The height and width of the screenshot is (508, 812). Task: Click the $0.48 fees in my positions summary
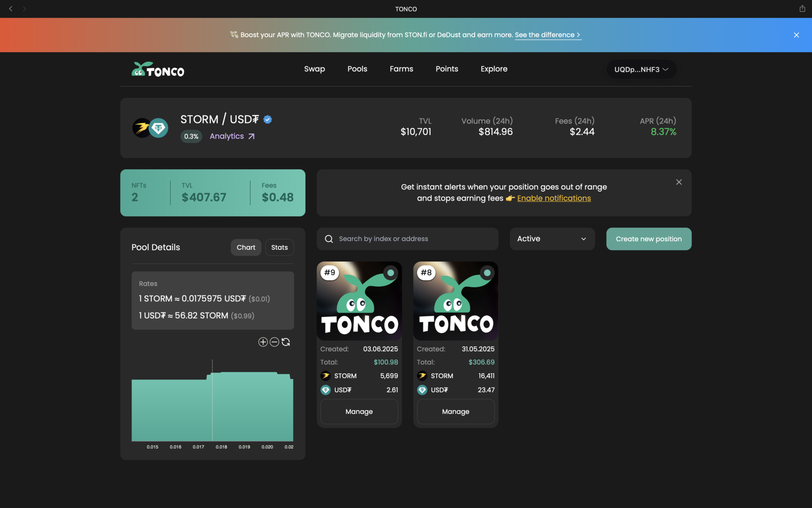pyautogui.click(x=277, y=197)
